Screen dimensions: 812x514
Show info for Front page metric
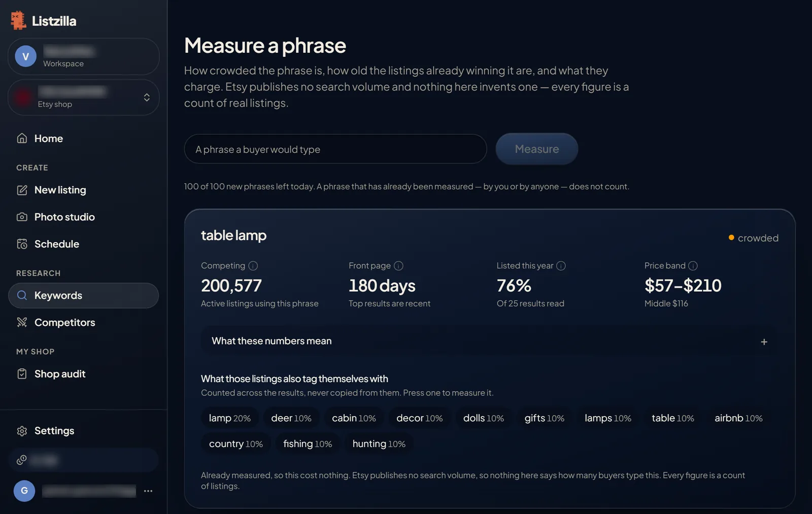pos(399,266)
